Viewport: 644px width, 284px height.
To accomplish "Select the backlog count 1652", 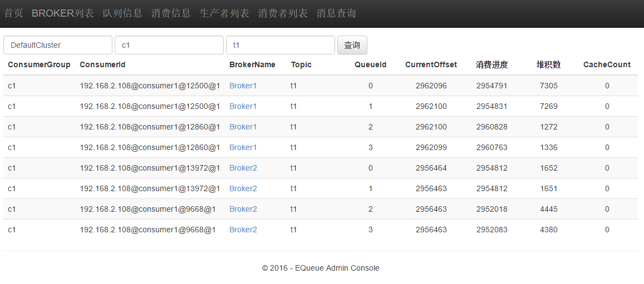I will (549, 168).
